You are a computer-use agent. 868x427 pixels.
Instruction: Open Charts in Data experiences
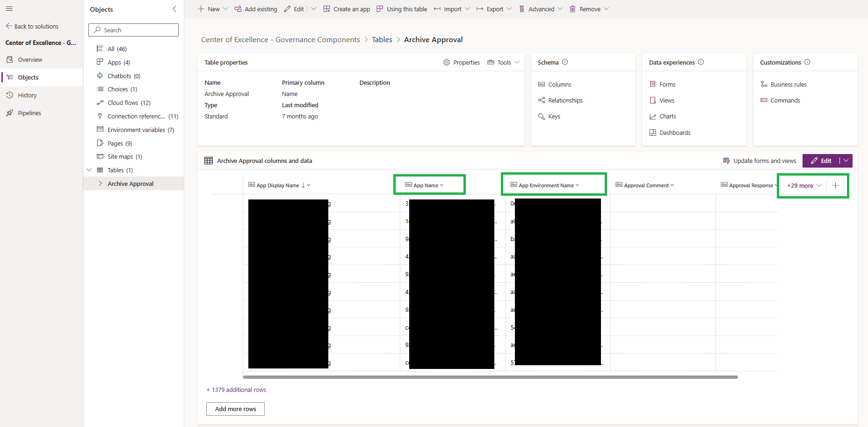point(667,116)
